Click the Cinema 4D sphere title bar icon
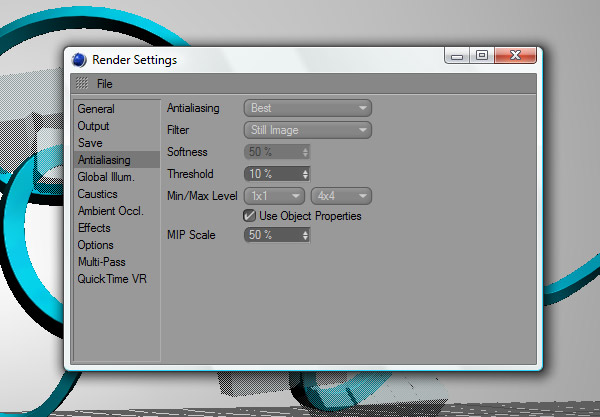Image resolution: width=600 pixels, height=417 pixels. coord(79,60)
